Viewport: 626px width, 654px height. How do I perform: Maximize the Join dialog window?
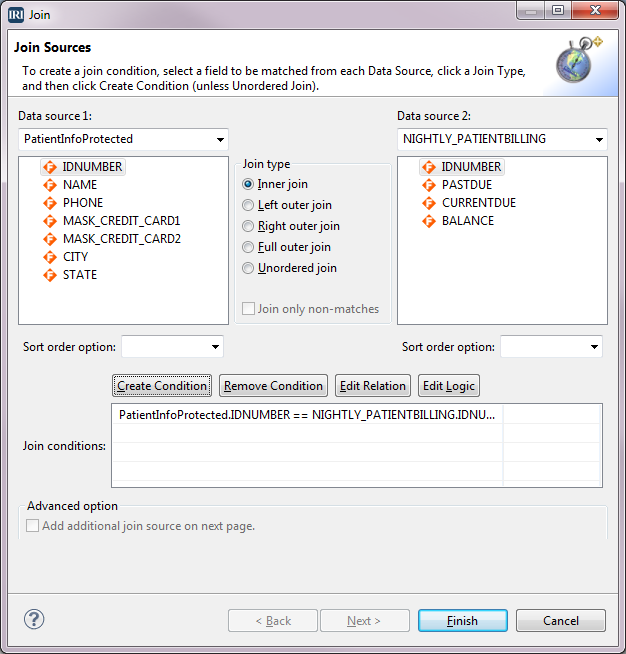pos(558,10)
